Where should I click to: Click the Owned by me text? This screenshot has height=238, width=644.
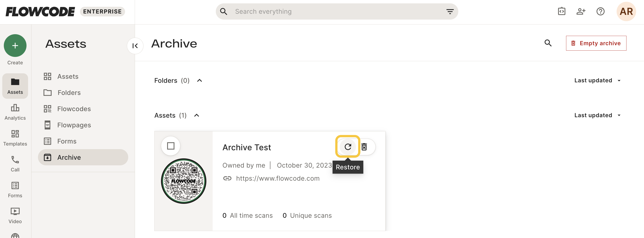[244, 165]
